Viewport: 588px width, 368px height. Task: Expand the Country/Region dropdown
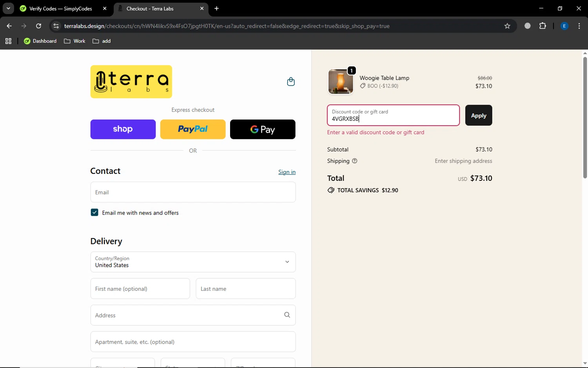(193, 262)
